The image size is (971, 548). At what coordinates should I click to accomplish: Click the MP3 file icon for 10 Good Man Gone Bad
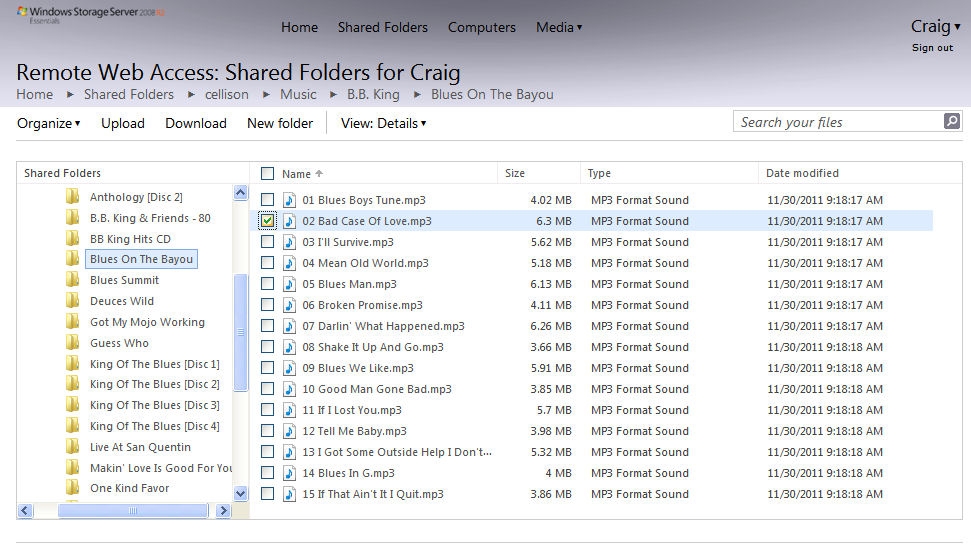click(289, 389)
